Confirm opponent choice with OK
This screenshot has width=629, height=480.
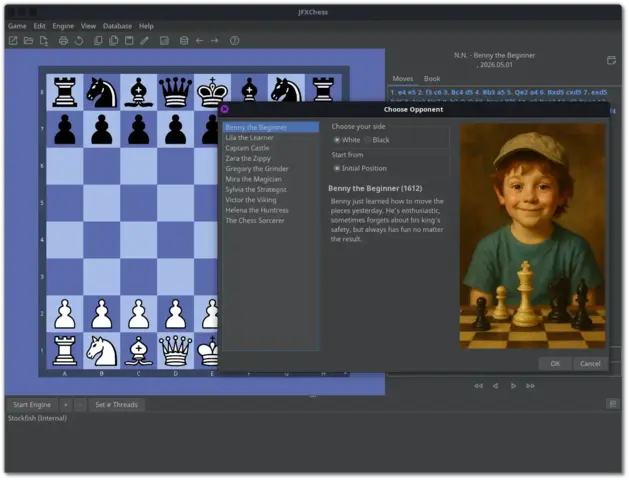(x=555, y=364)
